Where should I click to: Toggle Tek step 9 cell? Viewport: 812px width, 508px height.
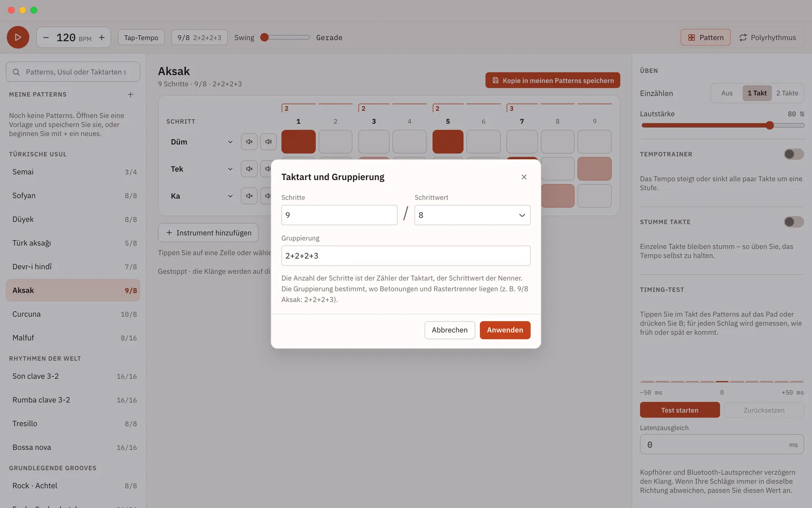pyautogui.click(x=595, y=169)
